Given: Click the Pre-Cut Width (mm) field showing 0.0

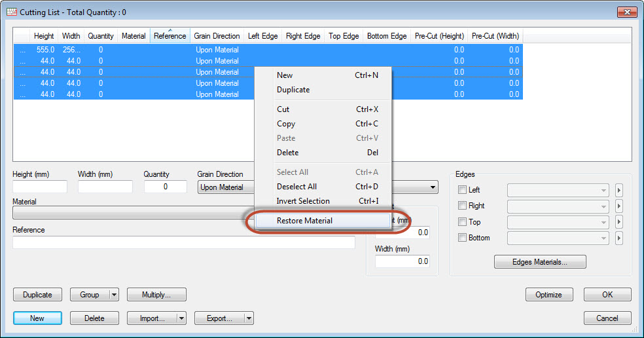Looking at the screenshot, I should [x=402, y=261].
